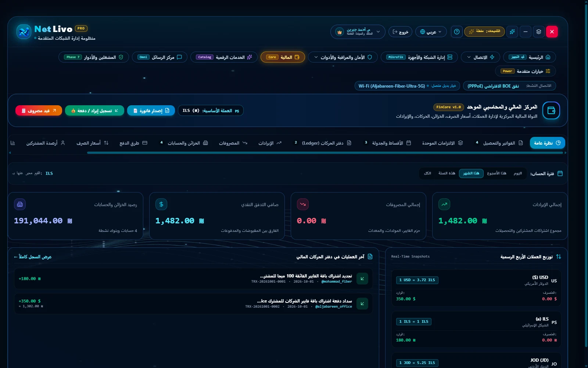Click arrow icon of TRX-20261001-0002 transaction
This screenshot has width=588, height=368.
[x=362, y=304]
